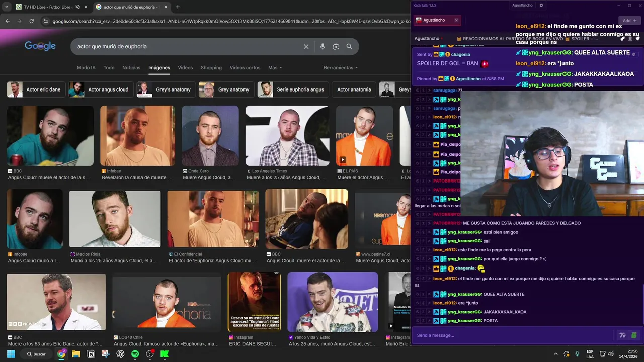The height and width of the screenshot is (362, 644).
Task: Switch to the Todo results tab
Action: coord(109,68)
